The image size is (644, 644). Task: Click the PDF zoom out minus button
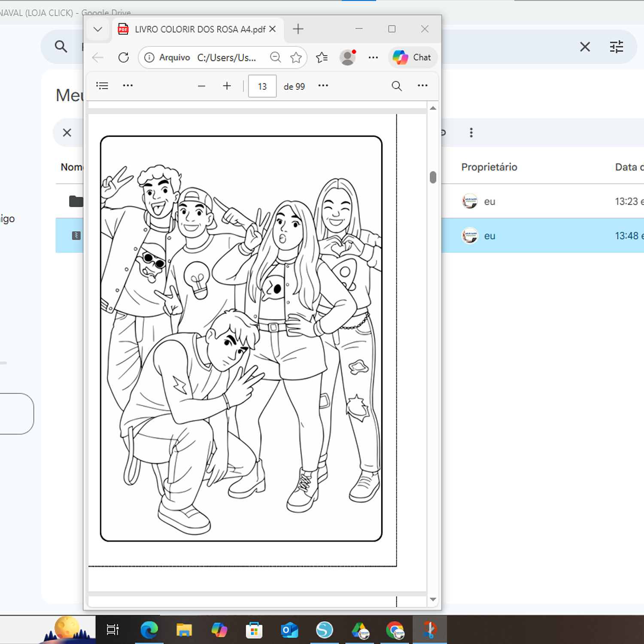pyautogui.click(x=201, y=86)
